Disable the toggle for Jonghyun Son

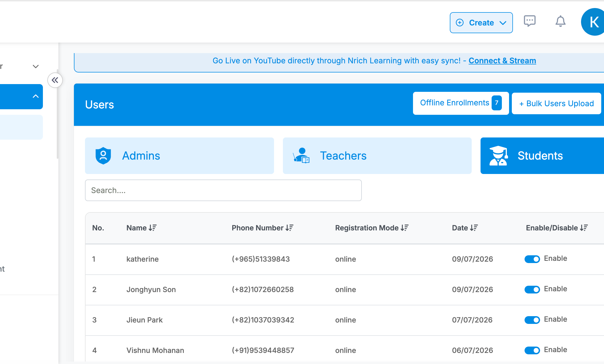pyautogui.click(x=532, y=289)
